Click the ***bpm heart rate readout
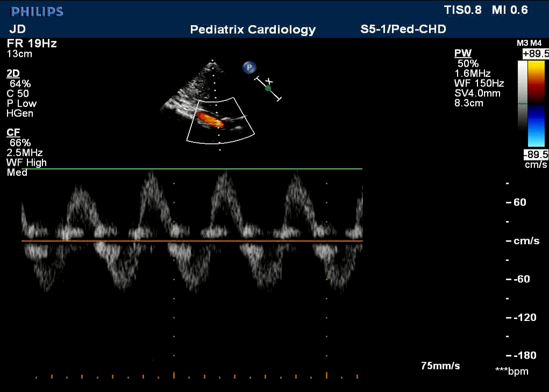The width and height of the screenshot is (549, 392). tap(511, 372)
